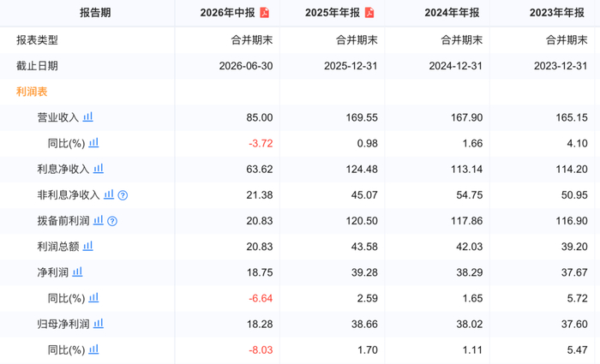Select 利润总额 value 43.58
The height and width of the screenshot is (364, 600).
(364, 247)
